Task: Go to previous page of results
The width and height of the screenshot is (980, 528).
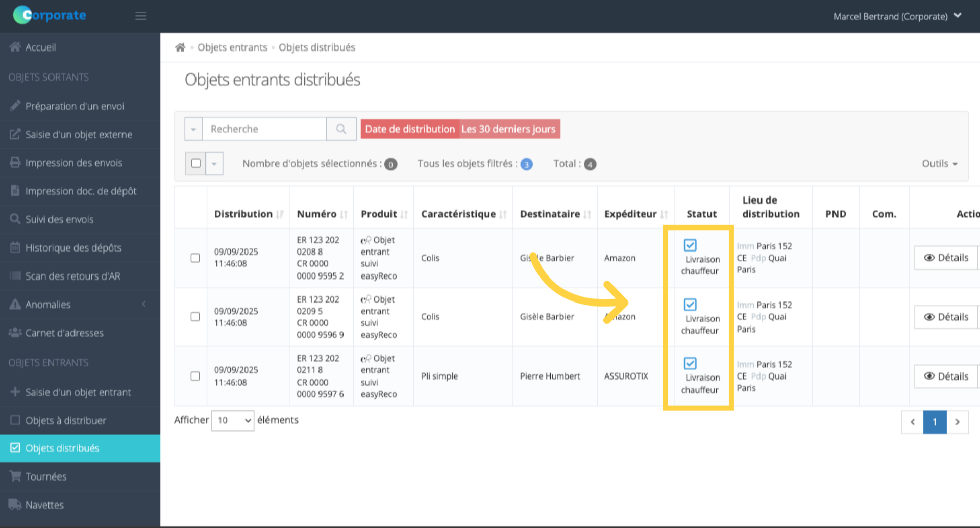Action: [x=913, y=422]
